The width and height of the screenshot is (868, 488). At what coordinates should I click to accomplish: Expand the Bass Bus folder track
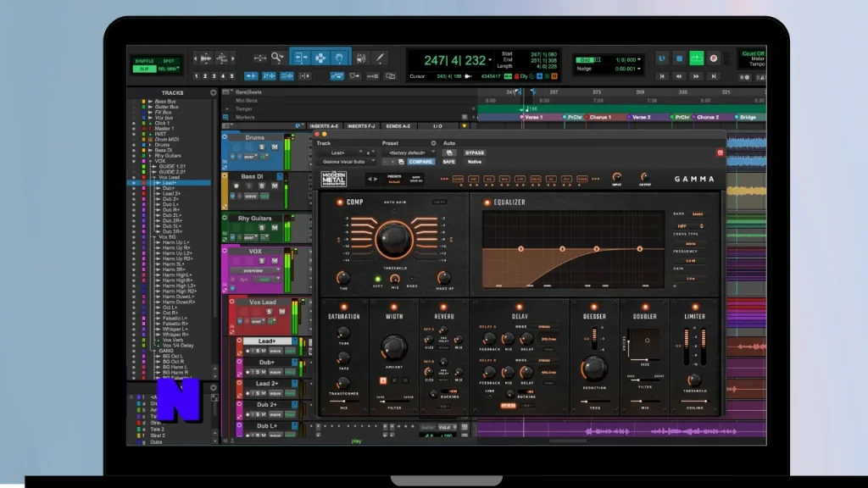[150, 102]
